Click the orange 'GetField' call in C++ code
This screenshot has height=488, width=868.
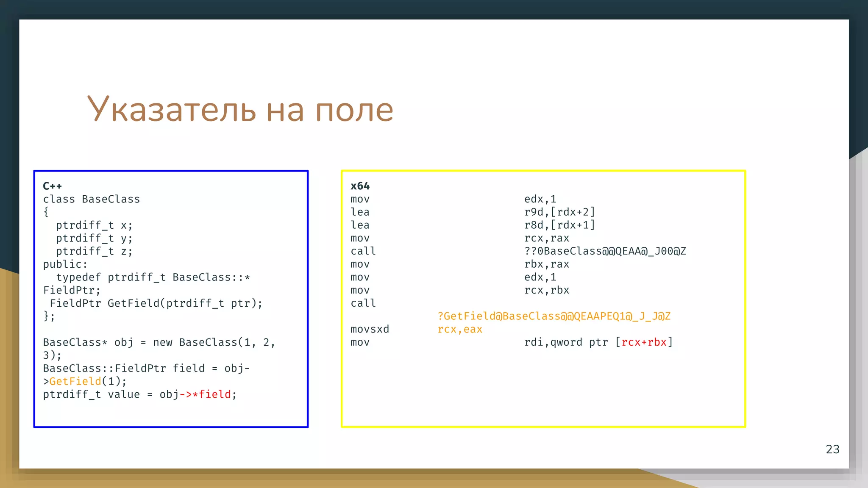pyautogui.click(x=75, y=381)
